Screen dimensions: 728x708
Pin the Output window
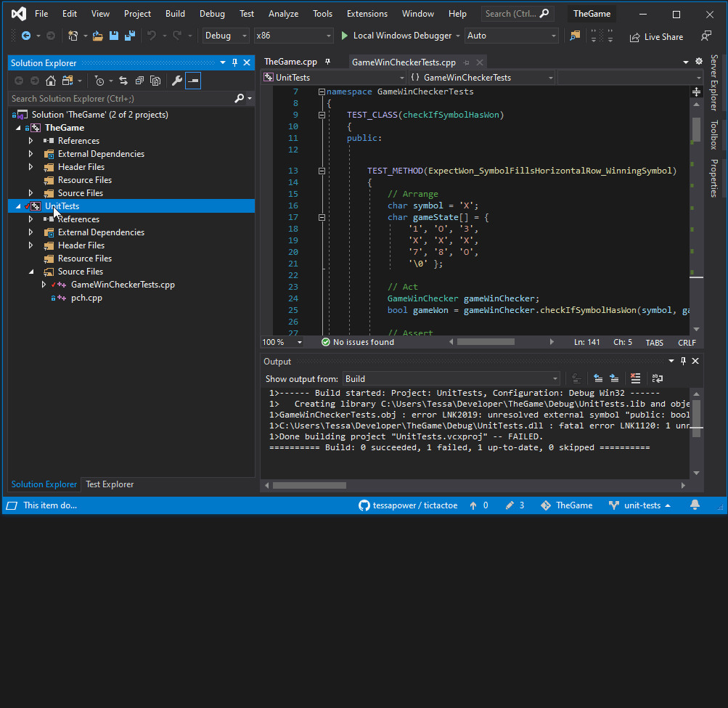(683, 361)
